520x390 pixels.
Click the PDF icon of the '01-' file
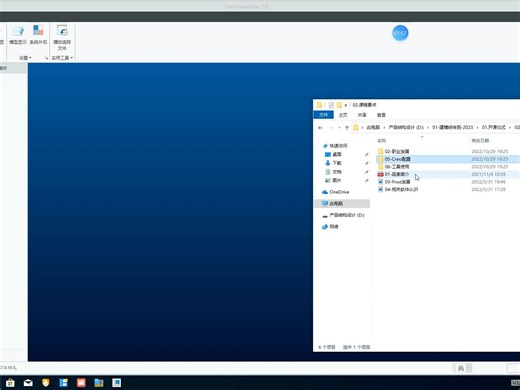pyautogui.click(x=380, y=174)
